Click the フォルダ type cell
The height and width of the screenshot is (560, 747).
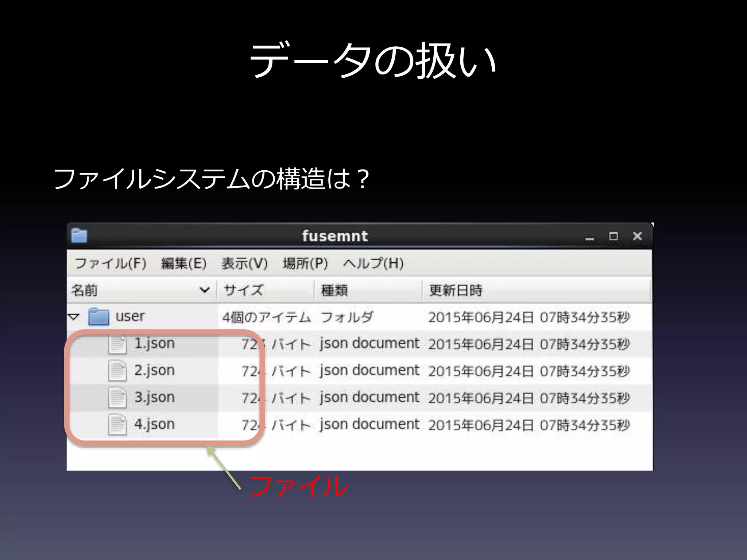coord(347,317)
